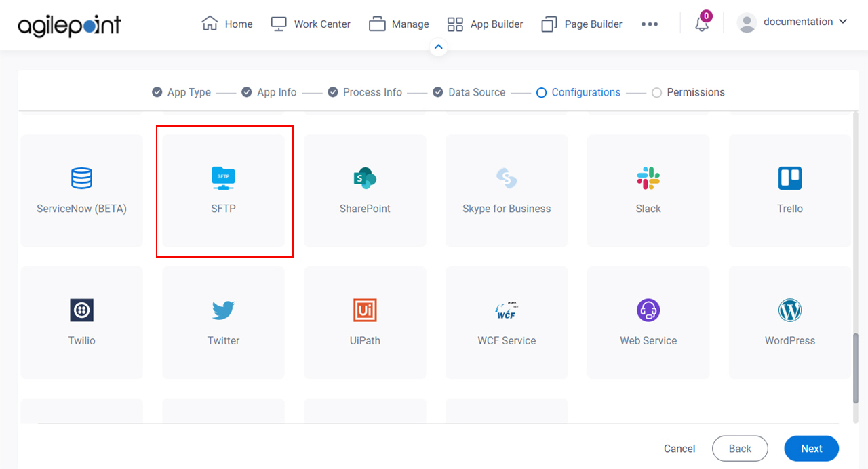The height and width of the screenshot is (469, 868).
Task: Go to the Permissions step
Action: pyautogui.click(x=688, y=92)
